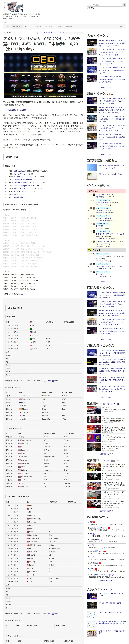Toggle the 2Pカラー checkbox
Viewport: 129px width, 644px height.
(x=88, y=8)
